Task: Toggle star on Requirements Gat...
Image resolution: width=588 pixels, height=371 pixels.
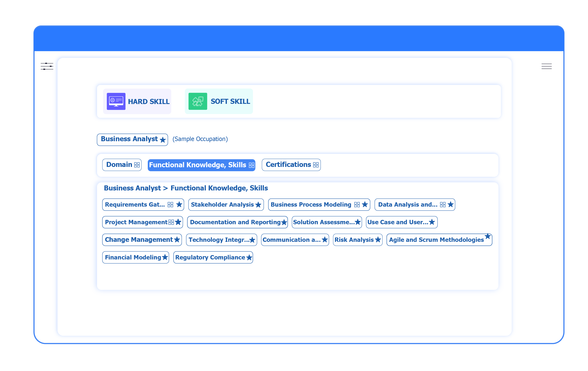Action: 179,204
